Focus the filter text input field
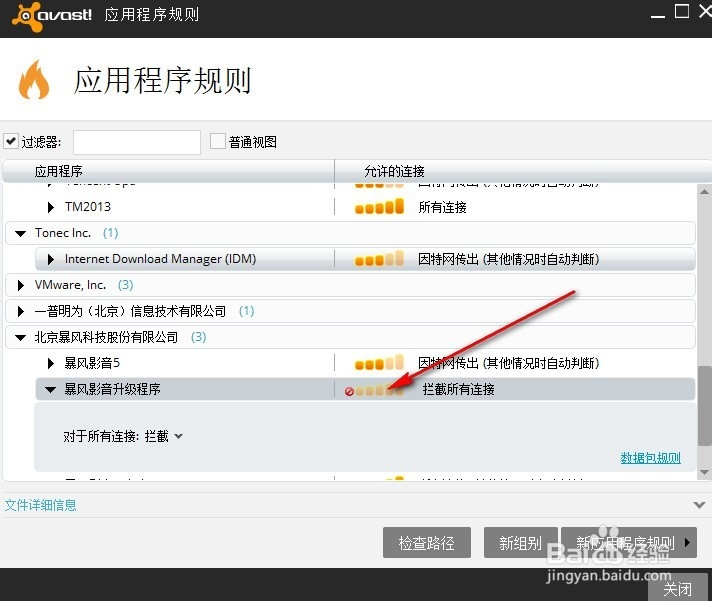This screenshot has width=712, height=601. click(137, 142)
